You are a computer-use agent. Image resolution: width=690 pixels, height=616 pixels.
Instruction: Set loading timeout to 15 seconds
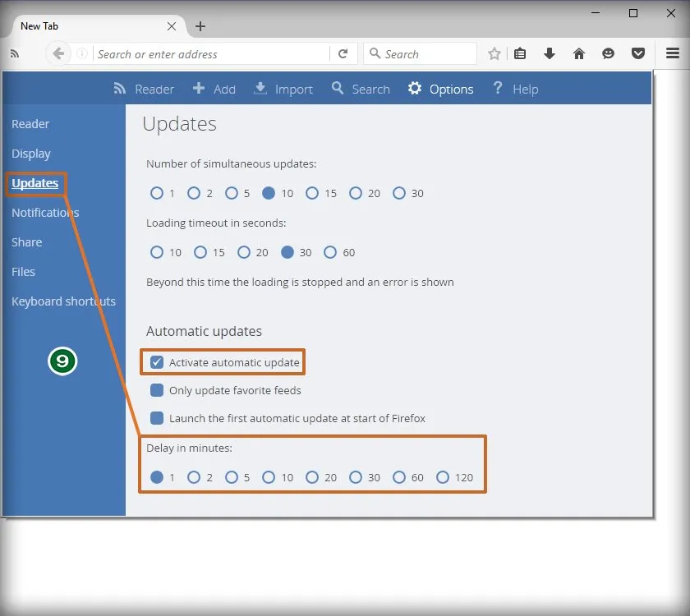200,252
